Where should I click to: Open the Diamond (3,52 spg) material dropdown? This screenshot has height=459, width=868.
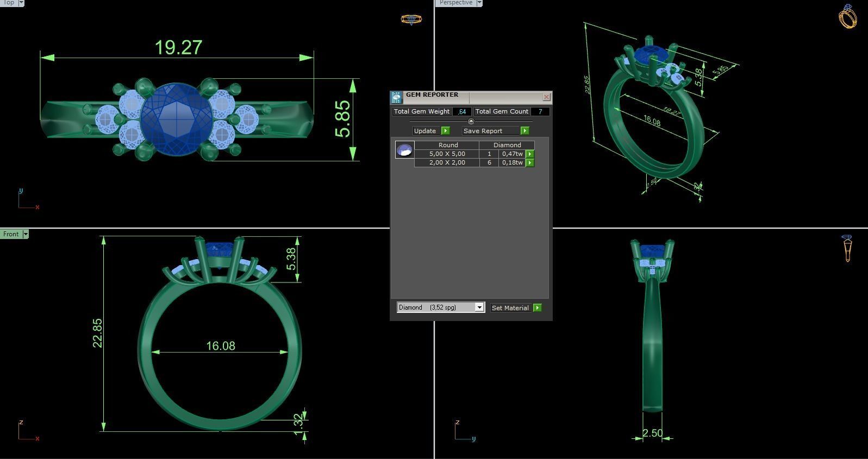click(x=479, y=307)
